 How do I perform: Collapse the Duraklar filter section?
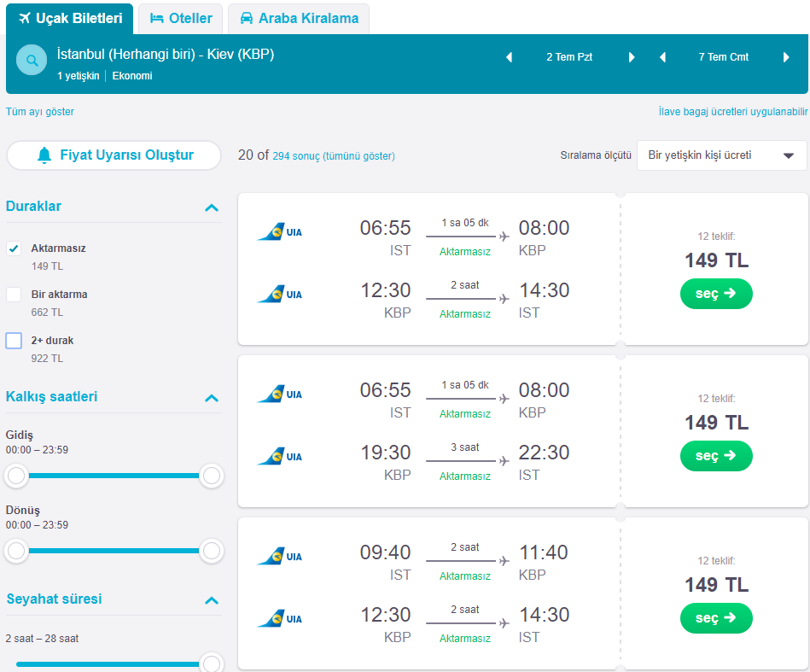click(212, 207)
